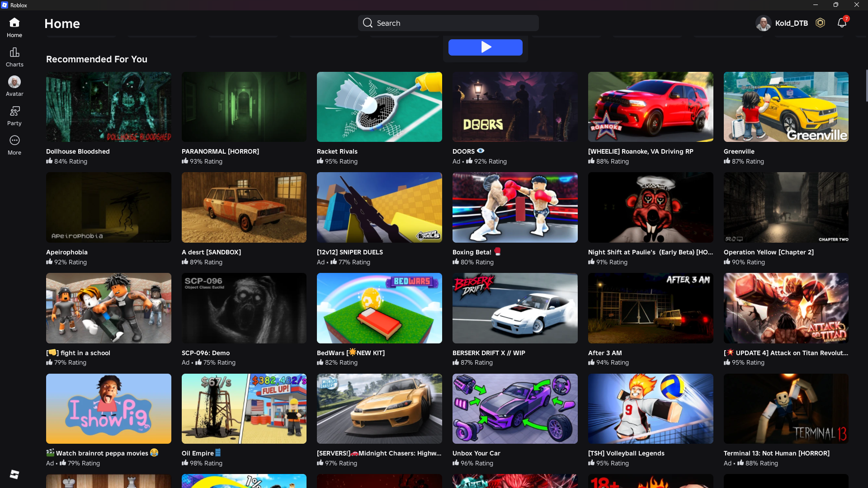Screen dimensions: 868x488
Task: Open the BERSERK DRIFT X thumbnail
Action: click(515, 308)
